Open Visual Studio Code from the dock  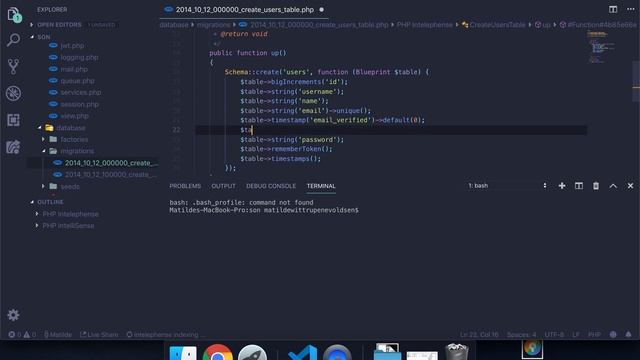tap(302, 353)
